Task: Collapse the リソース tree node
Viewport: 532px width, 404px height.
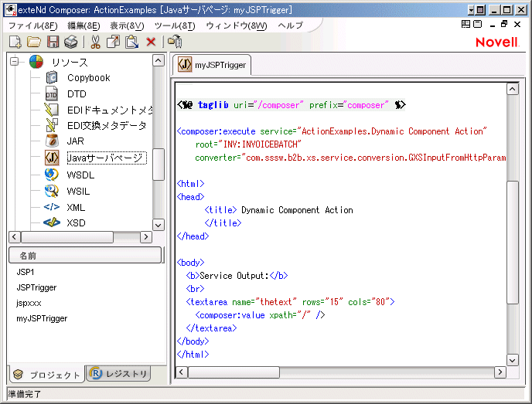Action: click(x=15, y=62)
